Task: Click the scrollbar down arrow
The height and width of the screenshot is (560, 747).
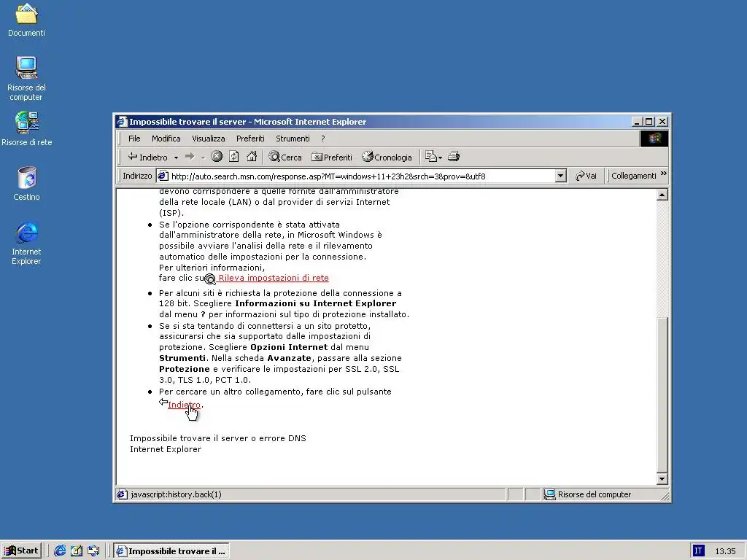Action: pyautogui.click(x=662, y=478)
